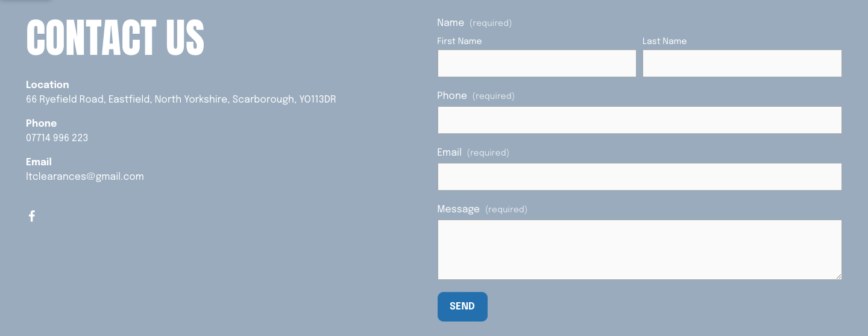868x336 pixels.
Task: Click the bold Email heading above address
Action: click(39, 162)
